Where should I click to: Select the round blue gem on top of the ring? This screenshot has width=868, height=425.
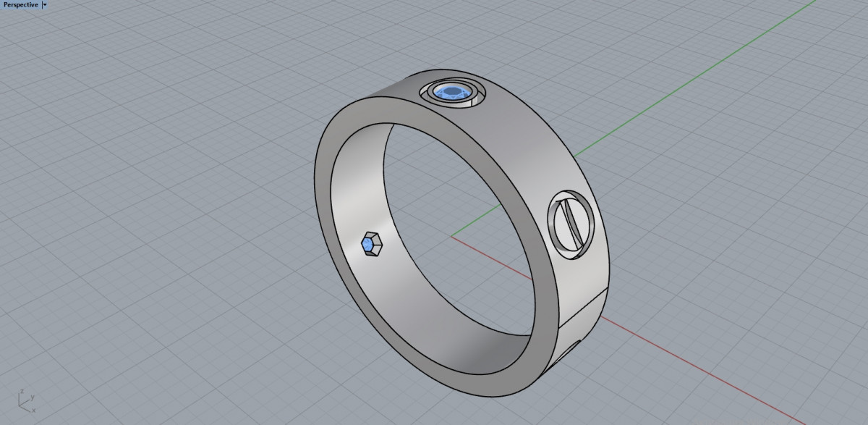pos(454,92)
